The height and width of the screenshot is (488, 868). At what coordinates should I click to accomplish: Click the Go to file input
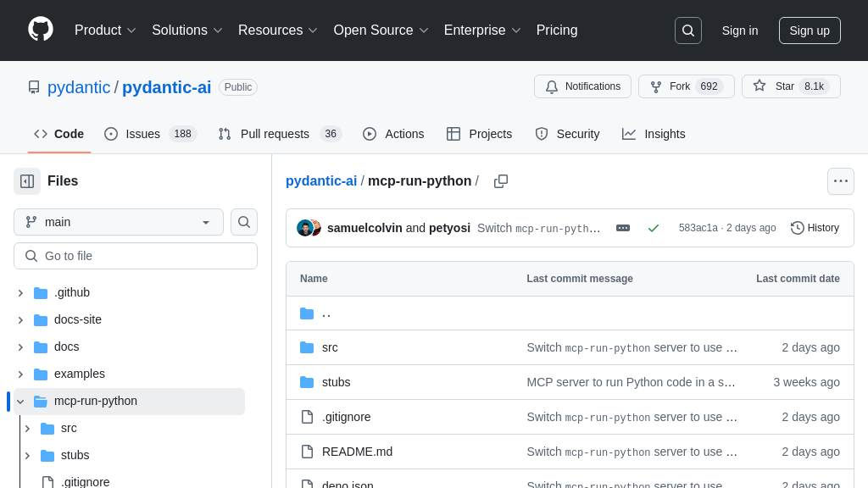click(136, 256)
